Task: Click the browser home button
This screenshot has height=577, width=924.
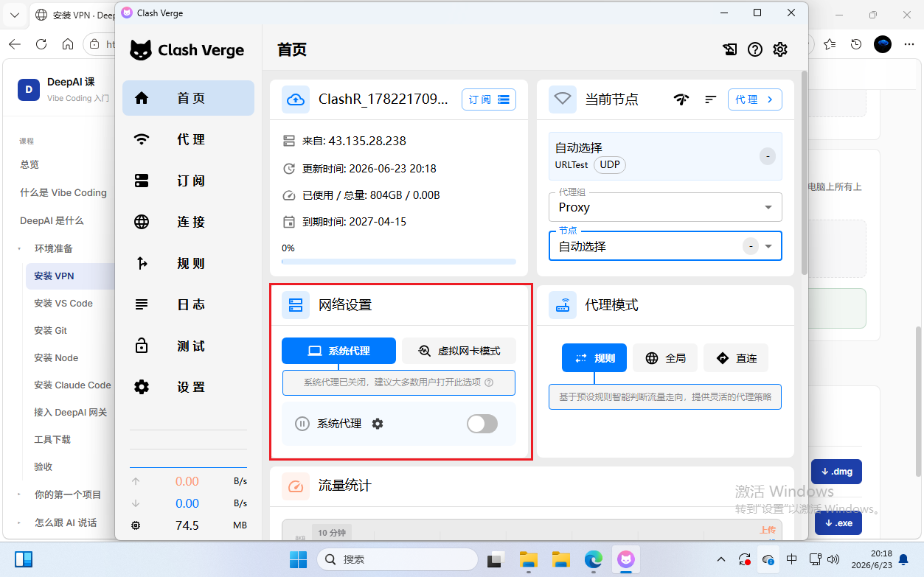Action: 68,44
